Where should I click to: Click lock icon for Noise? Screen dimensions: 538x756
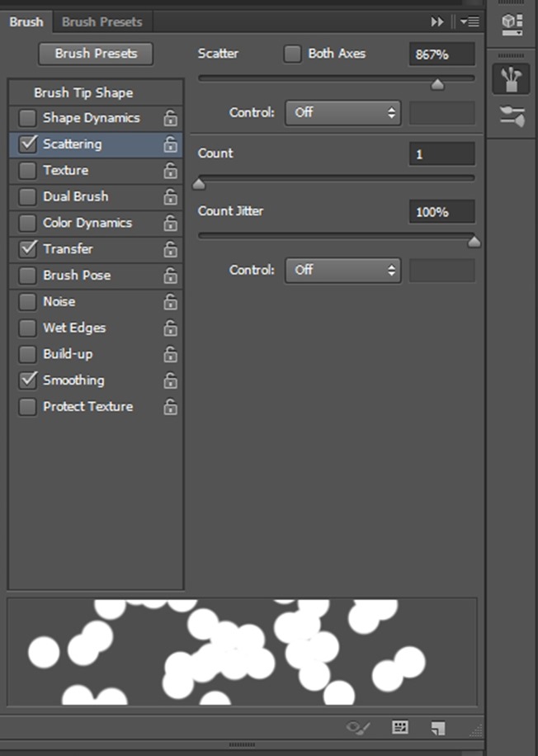(170, 301)
